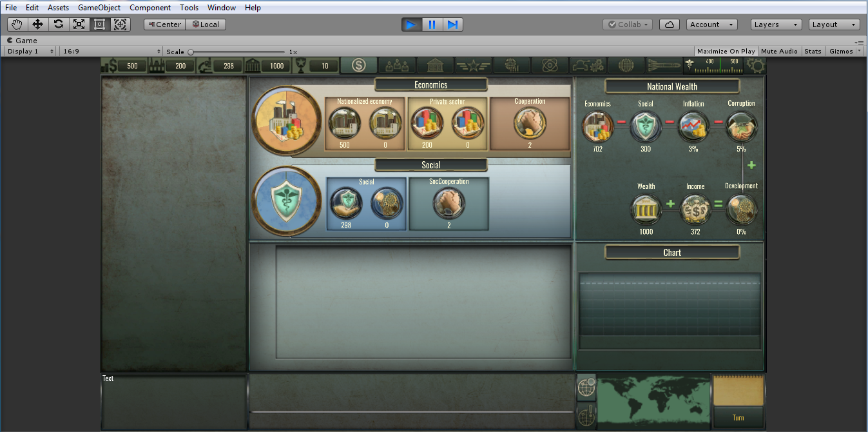
Task: Click the Game view Scale slider
Action: point(236,52)
